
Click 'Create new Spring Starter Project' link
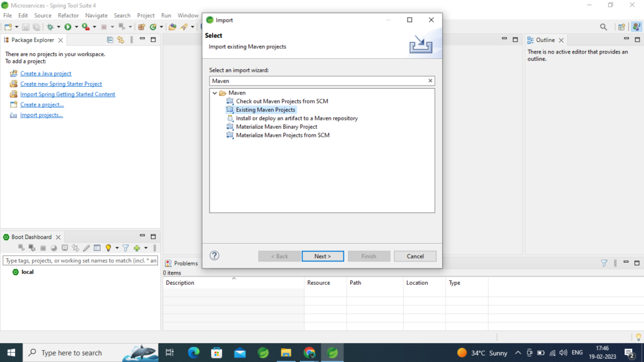(61, 84)
